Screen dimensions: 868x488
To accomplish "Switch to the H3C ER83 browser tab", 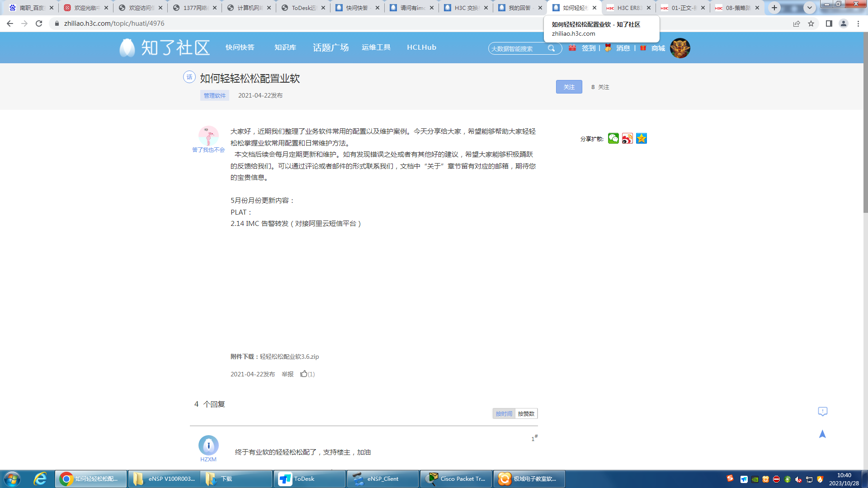I will point(628,8).
